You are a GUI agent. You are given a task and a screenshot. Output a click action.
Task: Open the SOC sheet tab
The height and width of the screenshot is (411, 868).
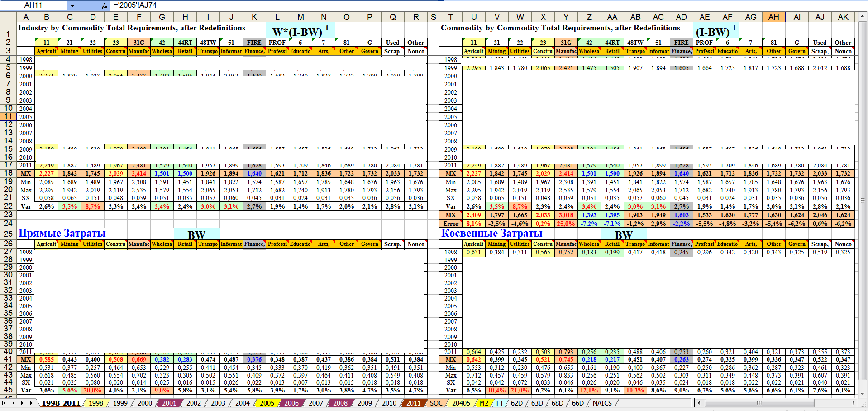(x=436, y=403)
